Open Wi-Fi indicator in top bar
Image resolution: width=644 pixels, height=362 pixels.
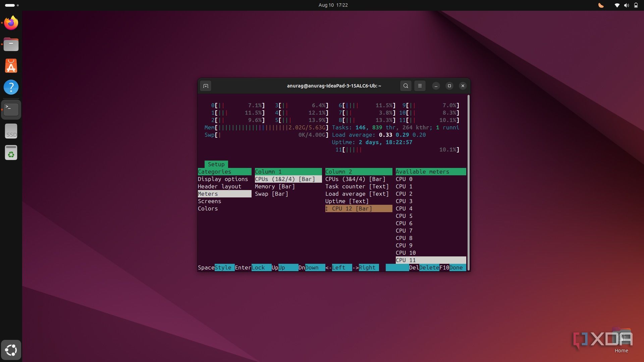click(617, 5)
